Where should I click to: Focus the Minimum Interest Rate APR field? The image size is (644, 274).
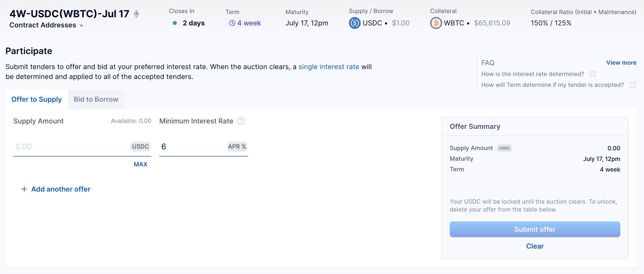click(193, 147)
